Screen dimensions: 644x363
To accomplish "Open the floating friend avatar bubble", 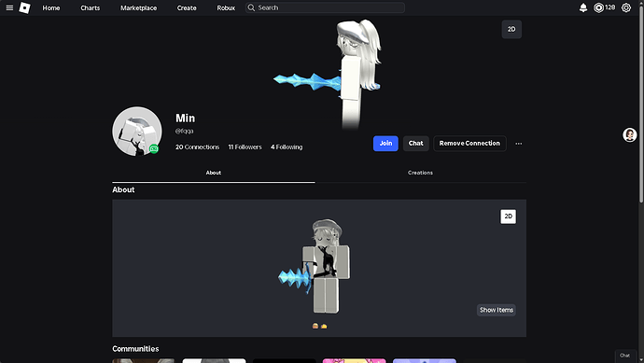I will (x=630, y=134).
